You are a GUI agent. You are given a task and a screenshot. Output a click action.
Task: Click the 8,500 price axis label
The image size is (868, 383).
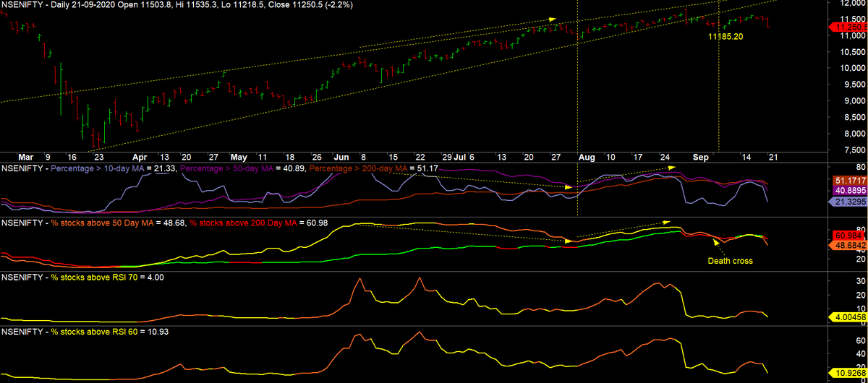point(855,118)
